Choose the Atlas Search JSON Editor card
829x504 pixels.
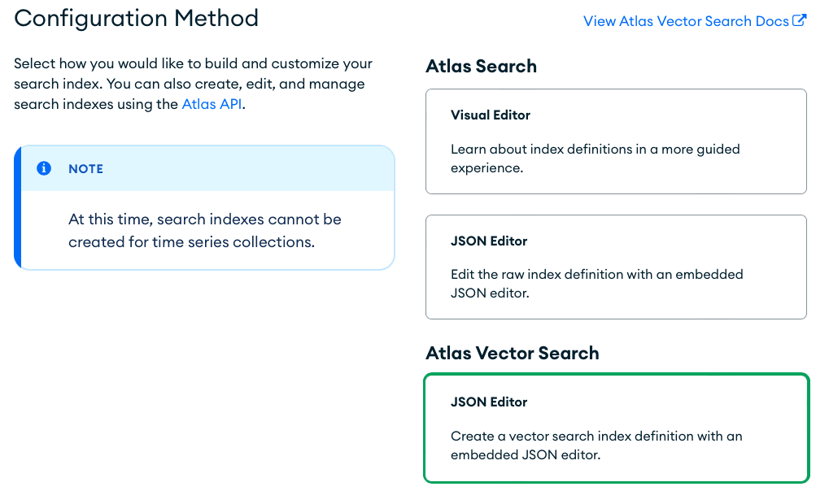coord(616,267)
